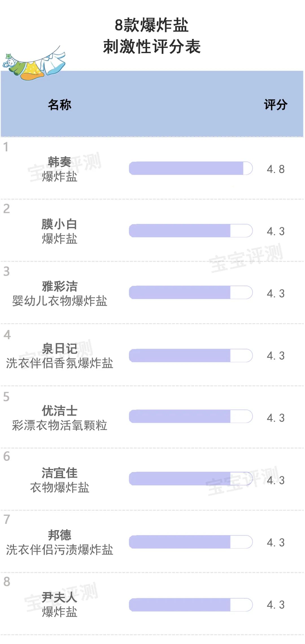Click 邦德 洗衣伴侣污渍爆炸盐 name

pos(60,542)
